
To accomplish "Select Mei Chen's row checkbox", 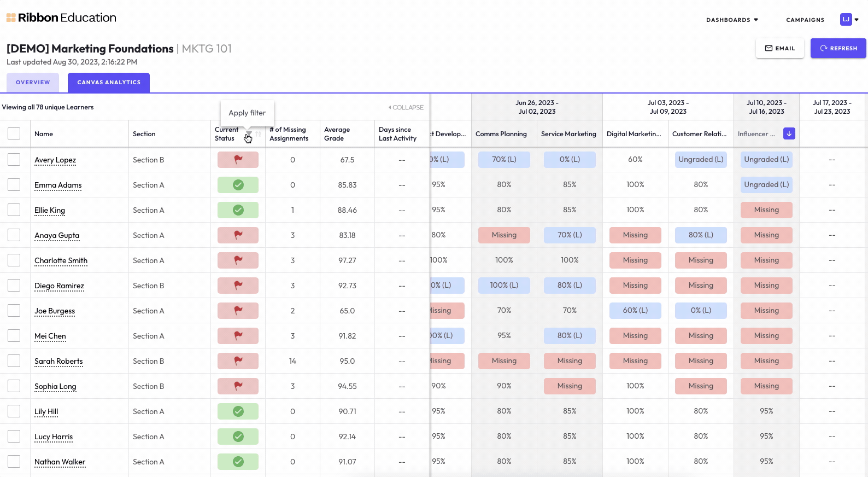I will click(x=14, y=335).
